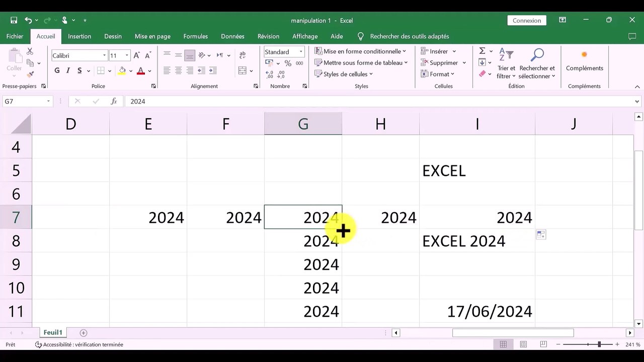Click Accessibilité : vérification terminée status
644x362 pixels.
pyautogui.click(x=79, y=344)
